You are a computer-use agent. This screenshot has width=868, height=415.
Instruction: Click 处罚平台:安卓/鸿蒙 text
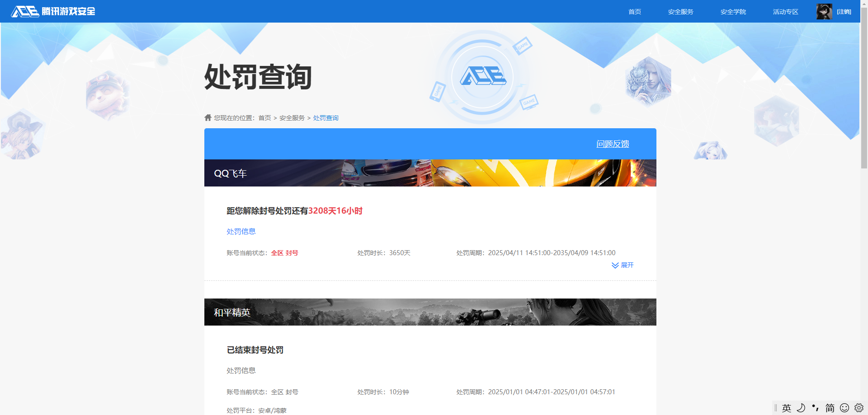[x=256, y=410]
